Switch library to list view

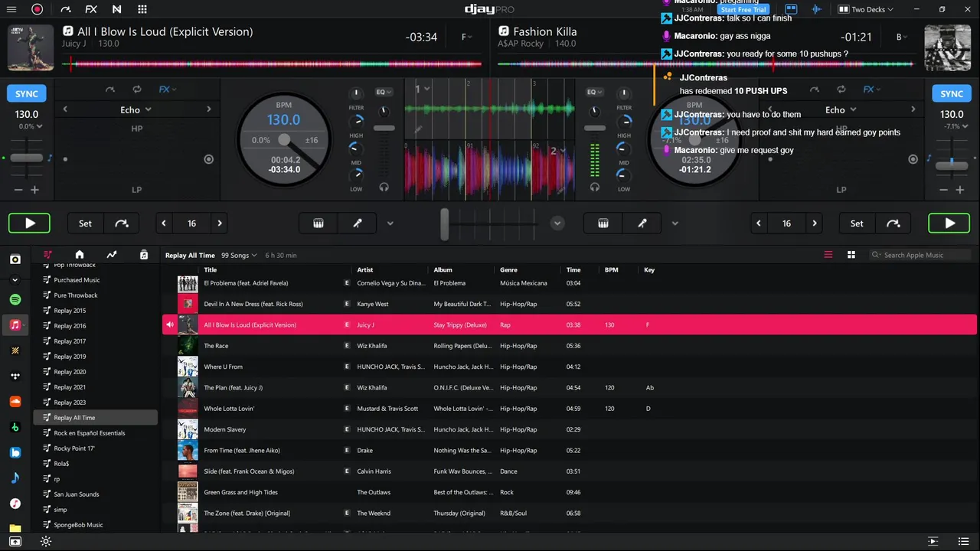[828, 255]
